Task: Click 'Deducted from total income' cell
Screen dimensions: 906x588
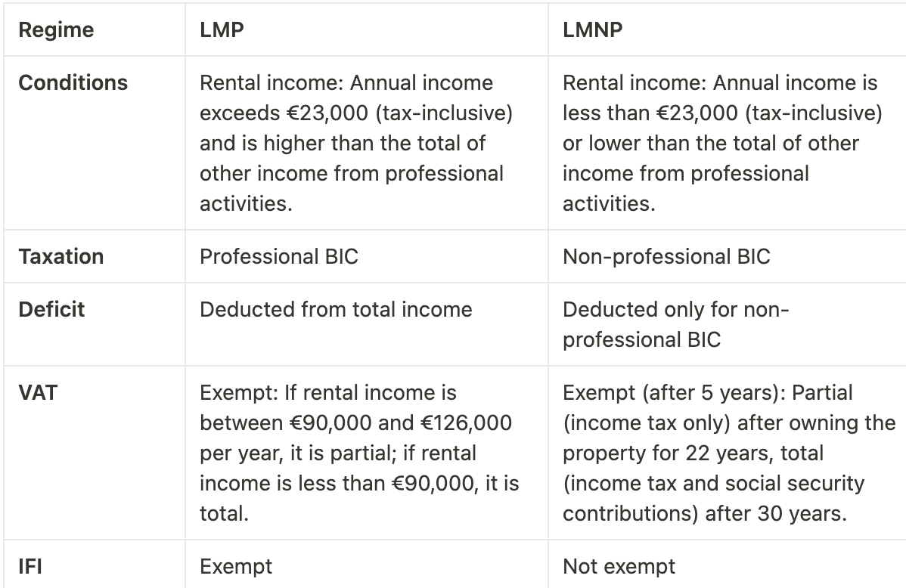Action: coord(366,324)
